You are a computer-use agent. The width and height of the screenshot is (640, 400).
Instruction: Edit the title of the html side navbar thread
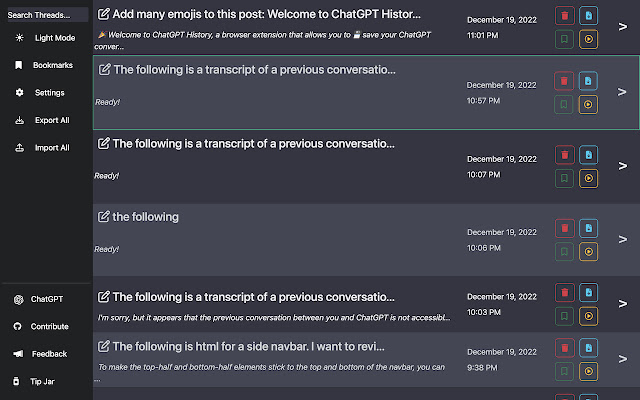click(x=102, y=346)
